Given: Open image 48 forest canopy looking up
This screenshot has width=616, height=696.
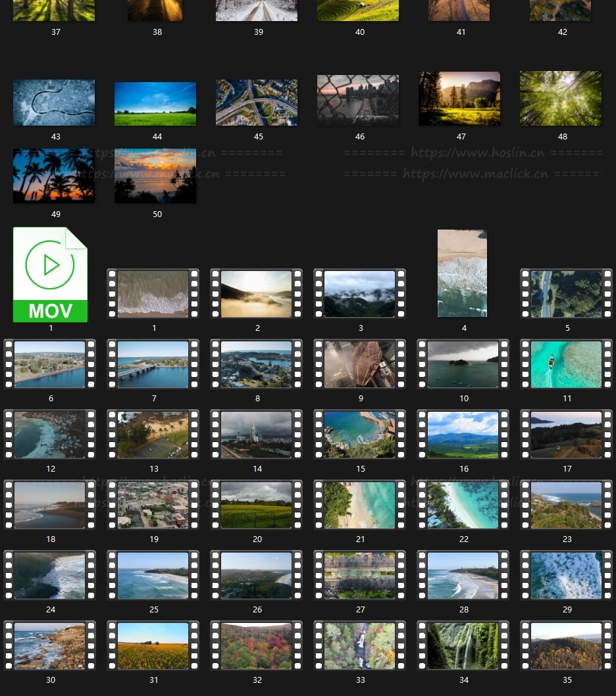Looking at the screenshot, I should [561, 98].
